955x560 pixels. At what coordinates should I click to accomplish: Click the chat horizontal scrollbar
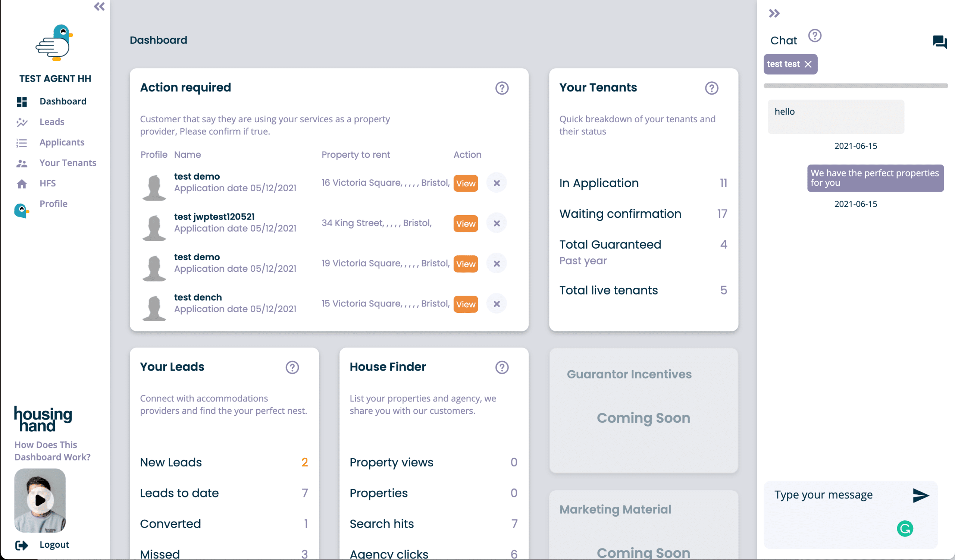pyautogui.click(x=855, y=86)
